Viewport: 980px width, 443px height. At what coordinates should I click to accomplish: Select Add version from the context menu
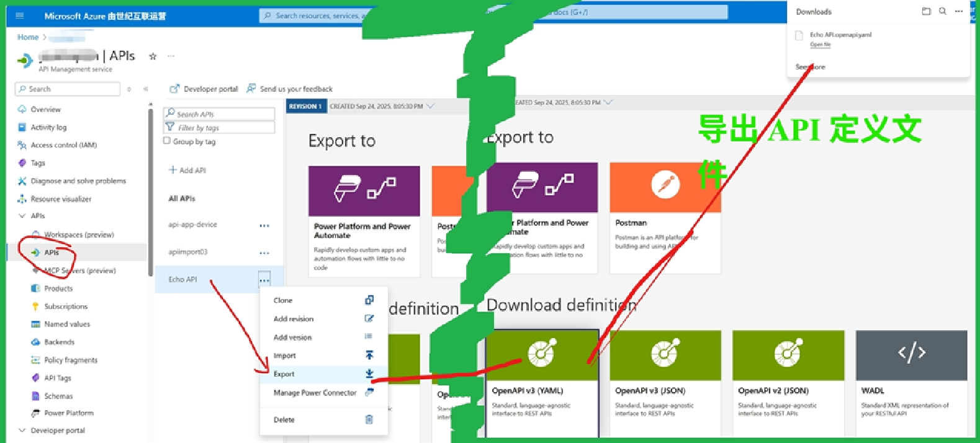323,338
